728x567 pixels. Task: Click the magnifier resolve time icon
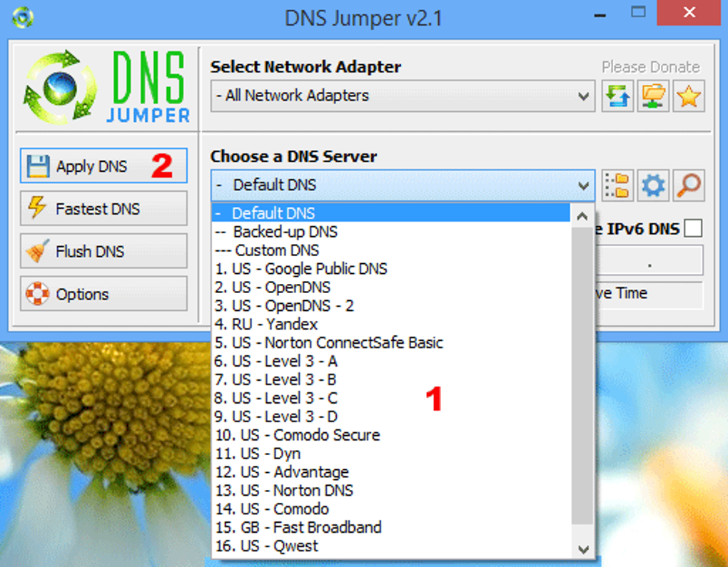point(689,185)
